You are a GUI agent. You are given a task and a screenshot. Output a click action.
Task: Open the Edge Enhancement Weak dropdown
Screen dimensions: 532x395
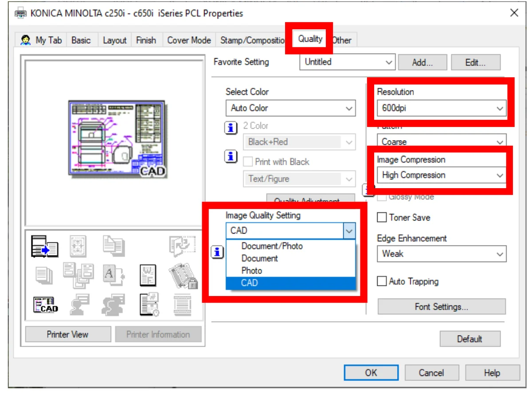[x=442, y=254]
